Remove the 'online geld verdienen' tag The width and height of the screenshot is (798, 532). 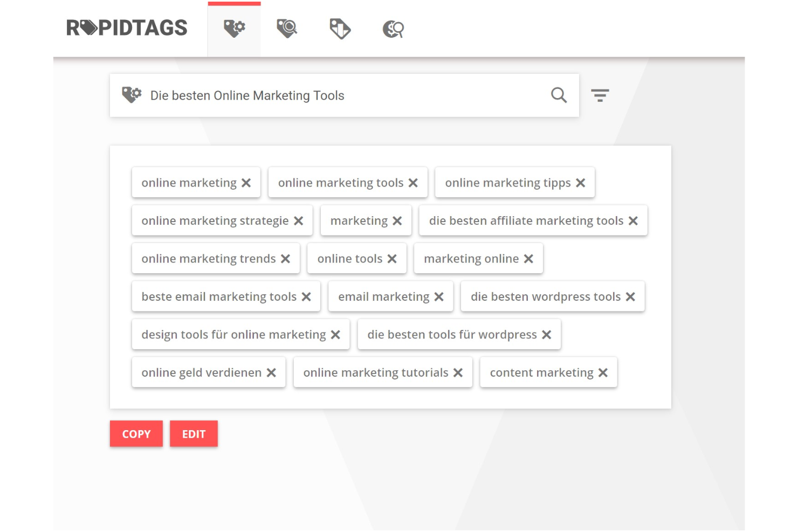pos(271,372)
